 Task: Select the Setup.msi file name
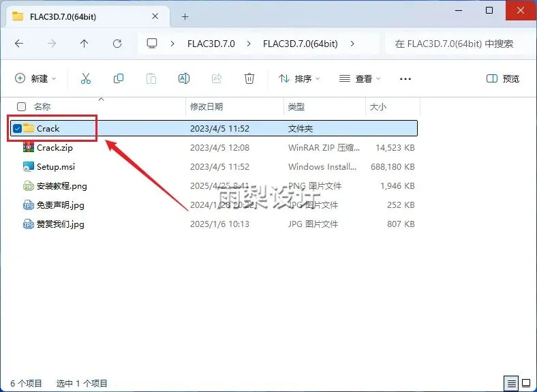point(56,167)
